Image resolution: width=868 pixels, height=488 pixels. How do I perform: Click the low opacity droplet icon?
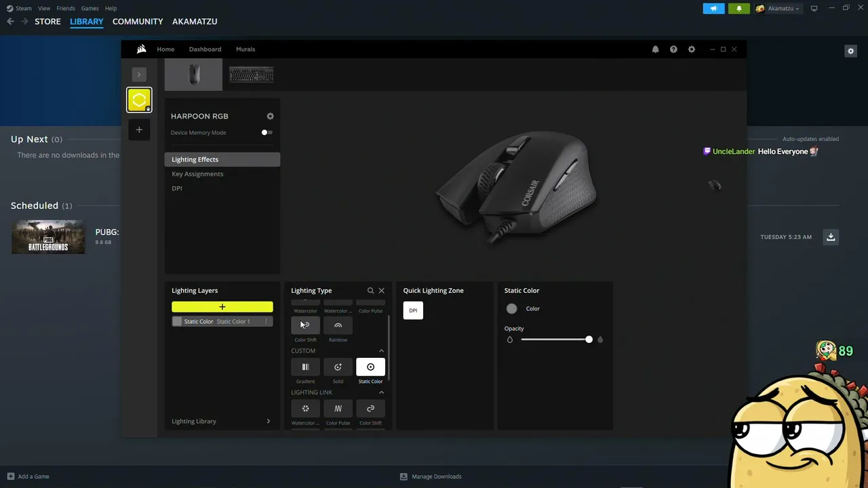[x=510, y=340]
